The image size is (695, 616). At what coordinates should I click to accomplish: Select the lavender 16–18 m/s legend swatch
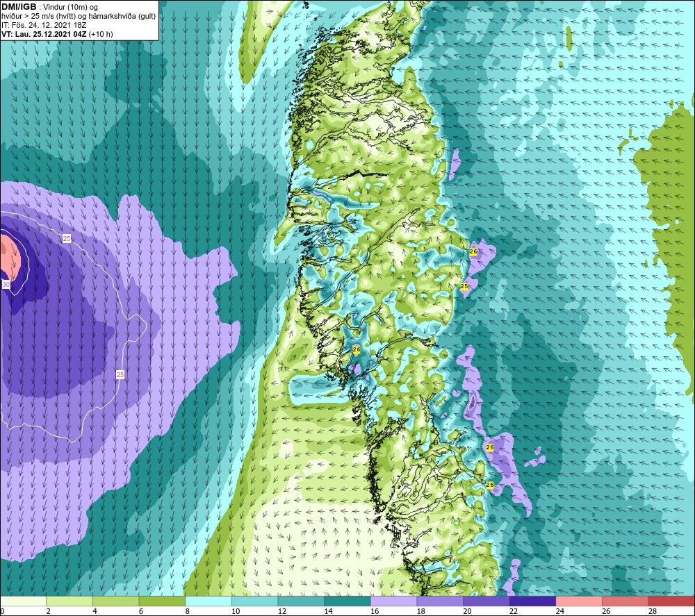pos(393,601)
